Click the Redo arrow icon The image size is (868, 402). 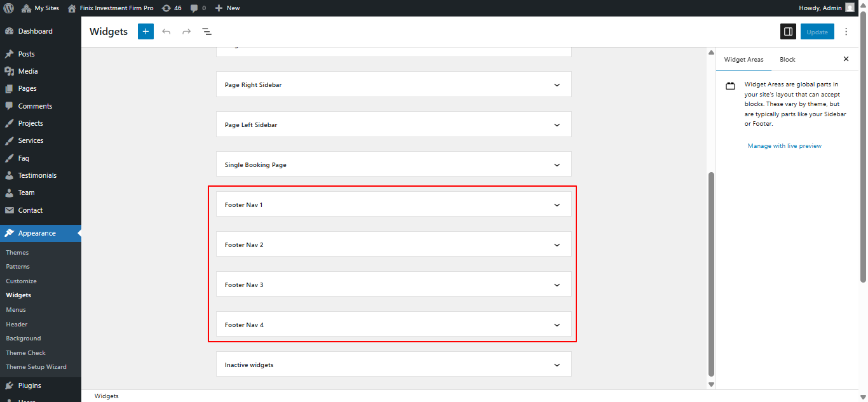pyautogui.click(x=186, y=31)
